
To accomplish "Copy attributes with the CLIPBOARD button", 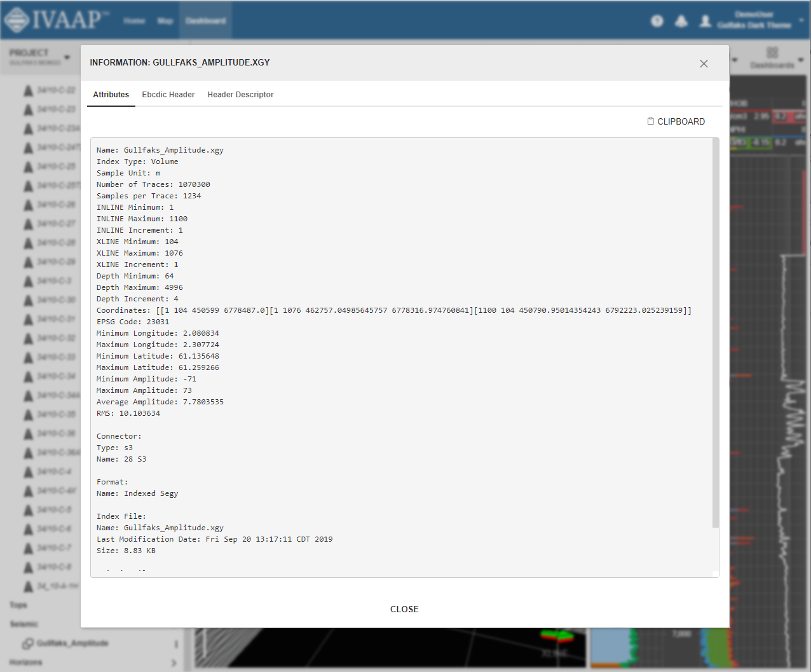I will point(676,121).
